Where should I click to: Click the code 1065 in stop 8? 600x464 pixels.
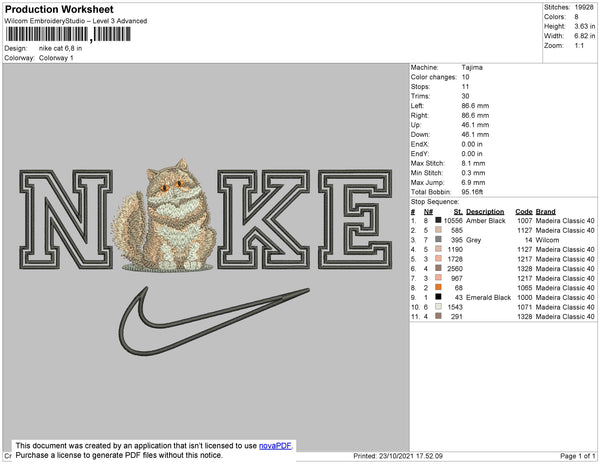pyautogui.click(x=525, y=288)
